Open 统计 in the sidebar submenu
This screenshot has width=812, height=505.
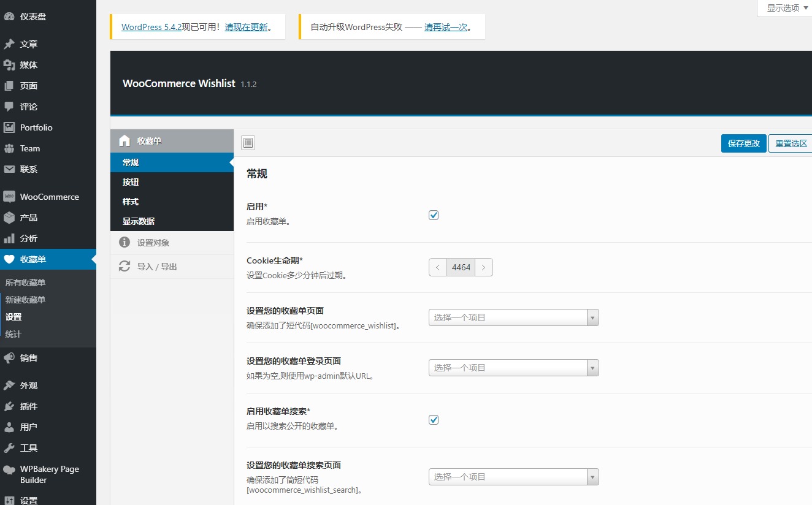pos(13,334)
